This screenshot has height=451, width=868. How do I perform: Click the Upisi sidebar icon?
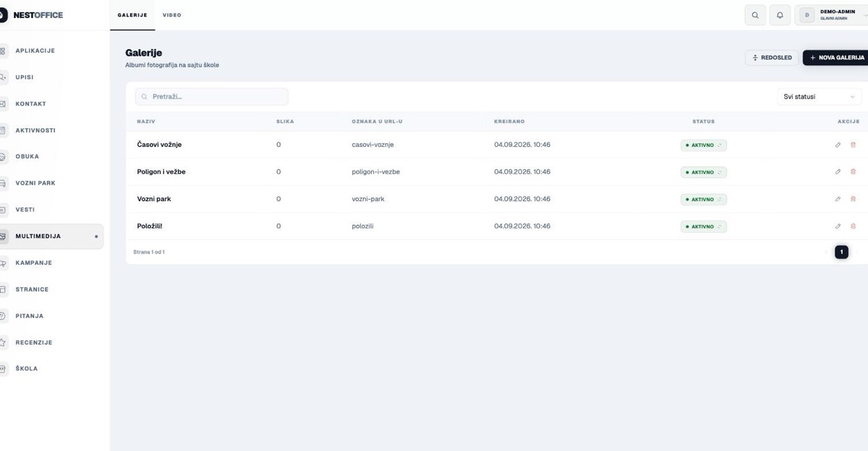2,77
